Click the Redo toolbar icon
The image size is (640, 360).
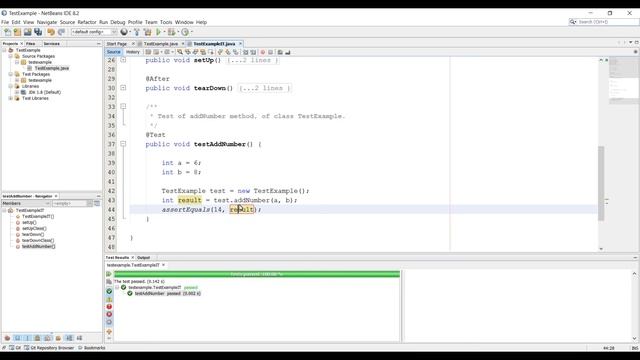coord(61,32)
